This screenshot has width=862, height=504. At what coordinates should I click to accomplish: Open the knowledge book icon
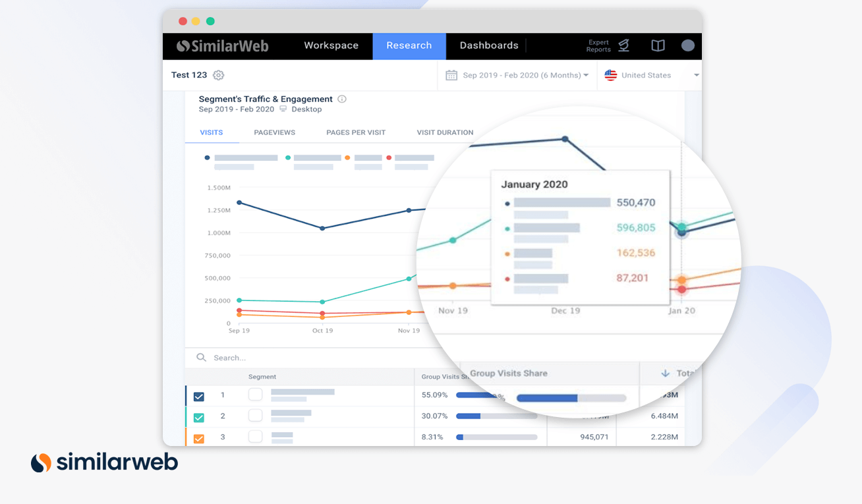click(658, 45)
